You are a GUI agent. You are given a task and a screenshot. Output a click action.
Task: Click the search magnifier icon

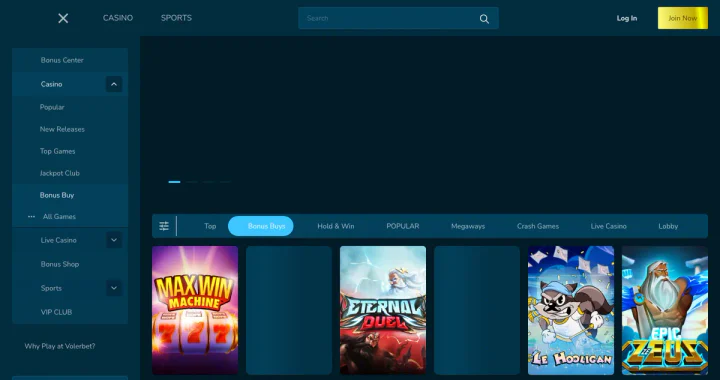(484, 19)
